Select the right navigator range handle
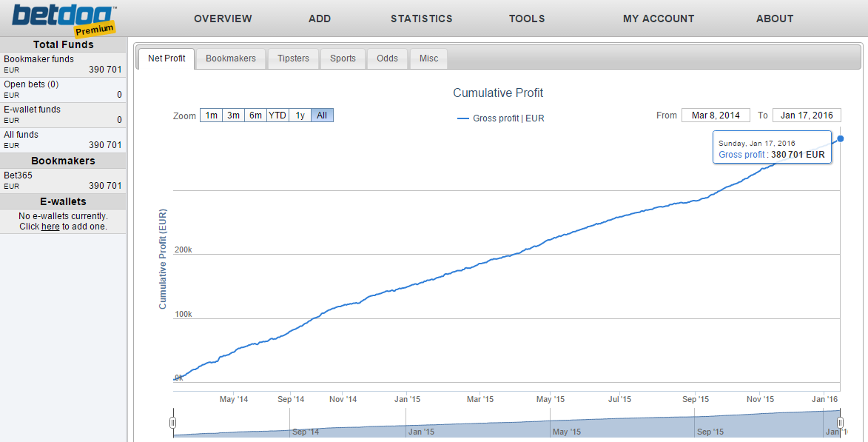Screen dimensions: 868x442 (841, 423)
